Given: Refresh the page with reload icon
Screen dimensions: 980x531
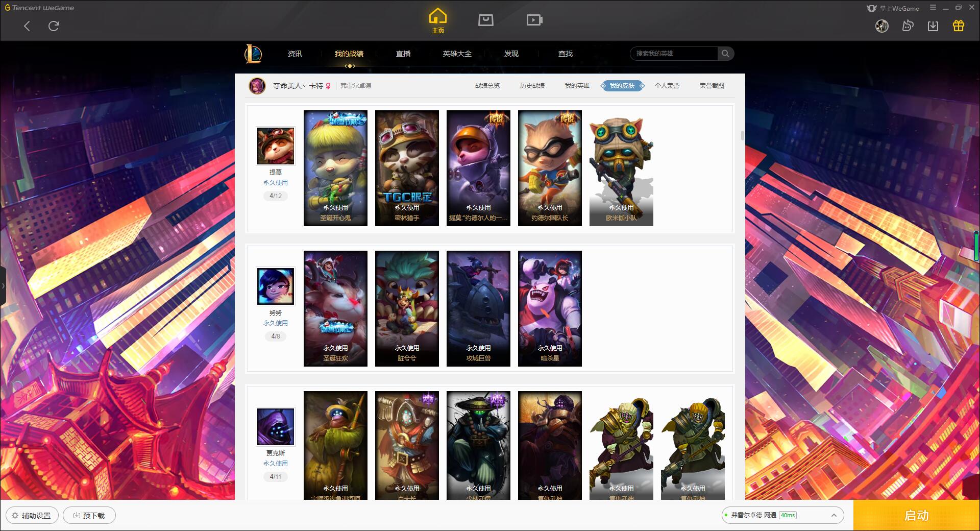Looking at the screenshot, I should tap(54, 26).
